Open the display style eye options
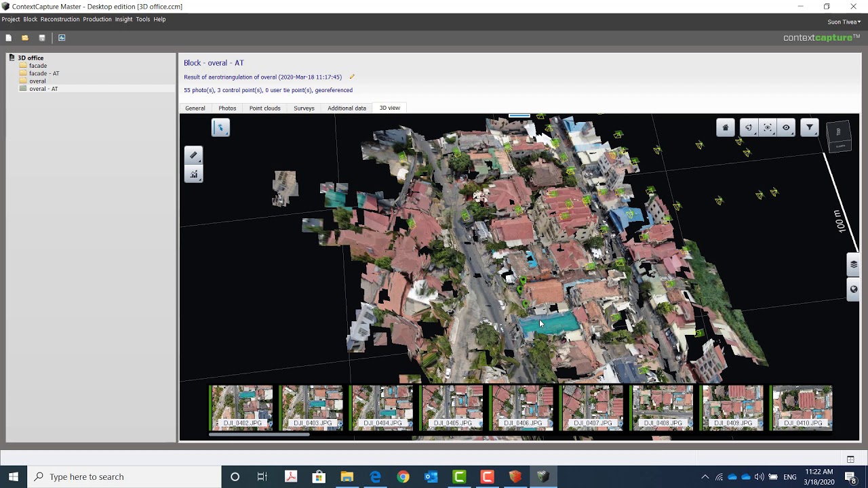 pos(787,127)
